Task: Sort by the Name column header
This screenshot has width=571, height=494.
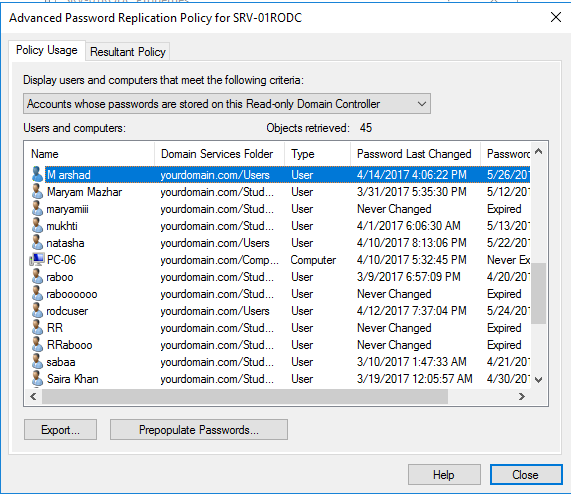Action: click(x=89, y=154)
